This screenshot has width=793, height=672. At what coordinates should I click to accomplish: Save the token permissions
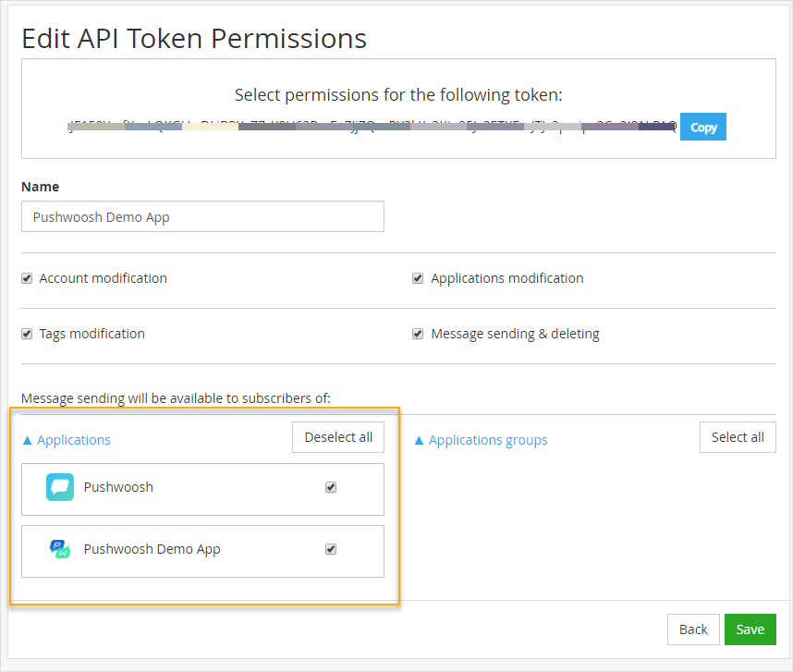pyautogui.click(x=750, y=629)
